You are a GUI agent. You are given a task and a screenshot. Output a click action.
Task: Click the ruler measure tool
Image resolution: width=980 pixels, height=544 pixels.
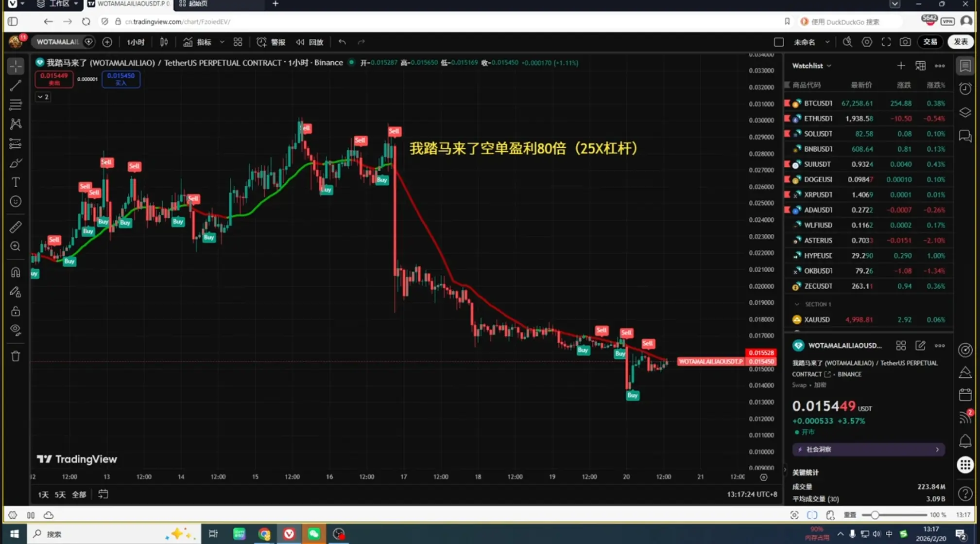[16, 227]
